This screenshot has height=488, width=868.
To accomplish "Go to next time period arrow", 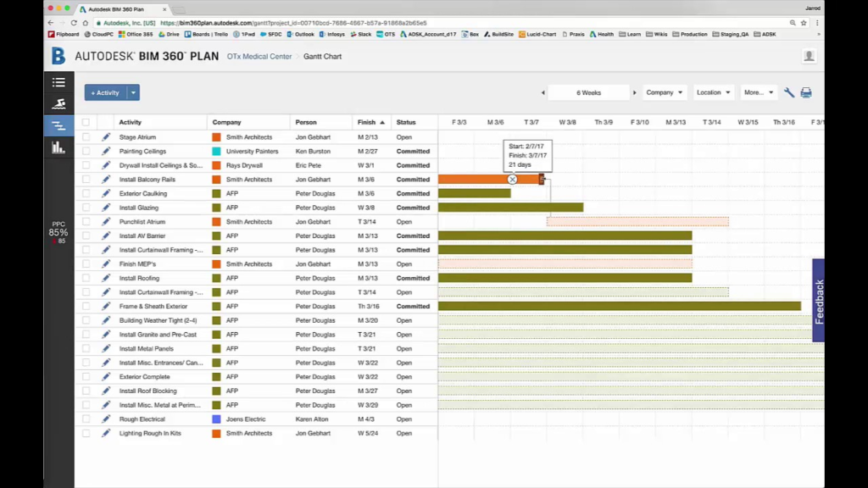I will click(634, 93).
